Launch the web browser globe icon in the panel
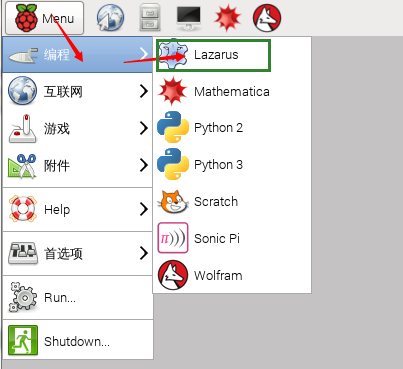 pyautogui.click(x=110, y=18)
